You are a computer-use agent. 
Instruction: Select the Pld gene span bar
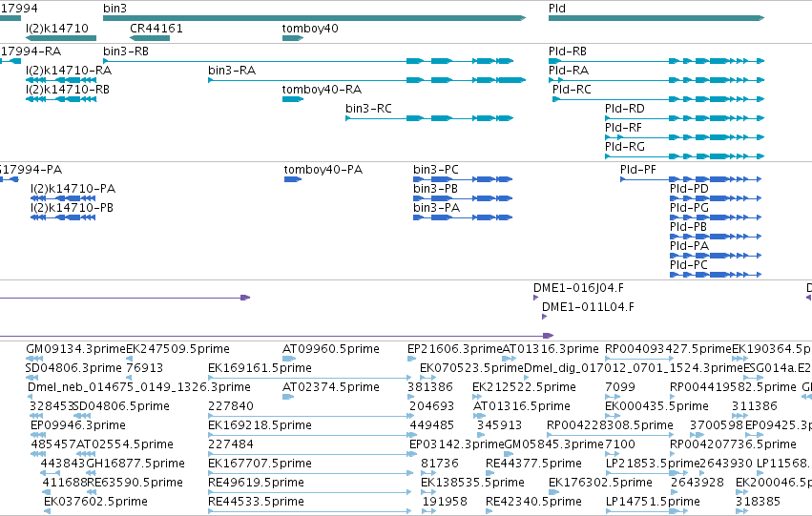click(656, 18)
